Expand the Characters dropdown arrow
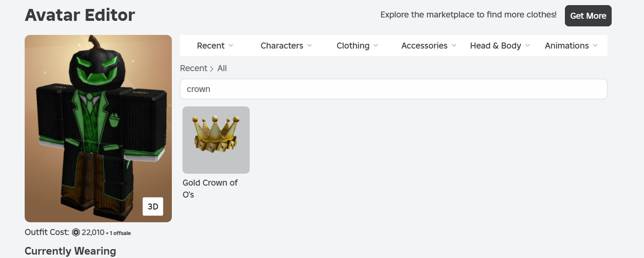Screen dimensions: 644x258 point(310,46)
